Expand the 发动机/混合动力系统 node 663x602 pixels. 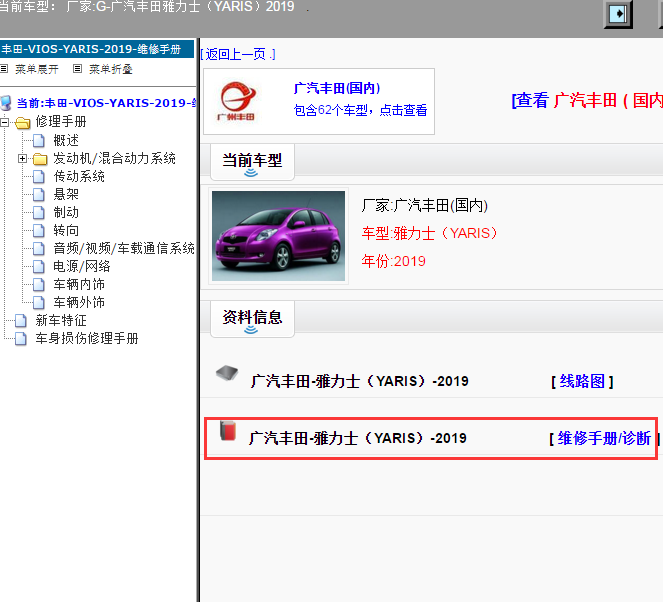coord(22,159)
